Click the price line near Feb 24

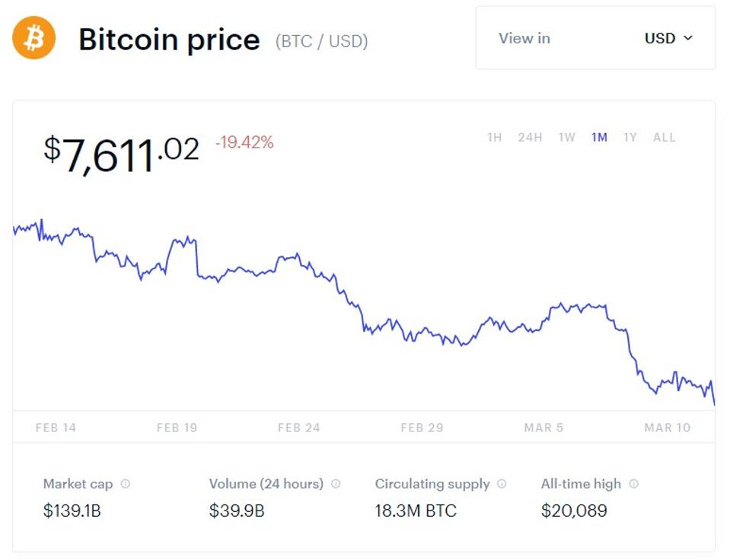coord(299,259)
